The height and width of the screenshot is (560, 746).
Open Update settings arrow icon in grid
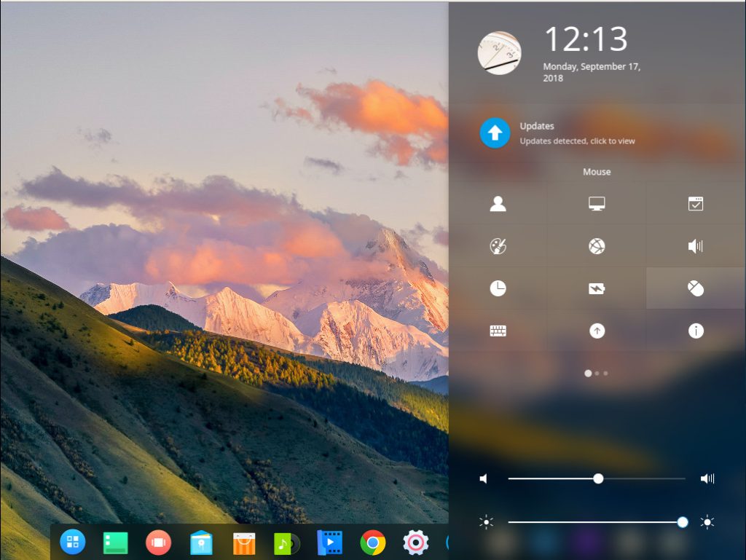pos(597,331)
